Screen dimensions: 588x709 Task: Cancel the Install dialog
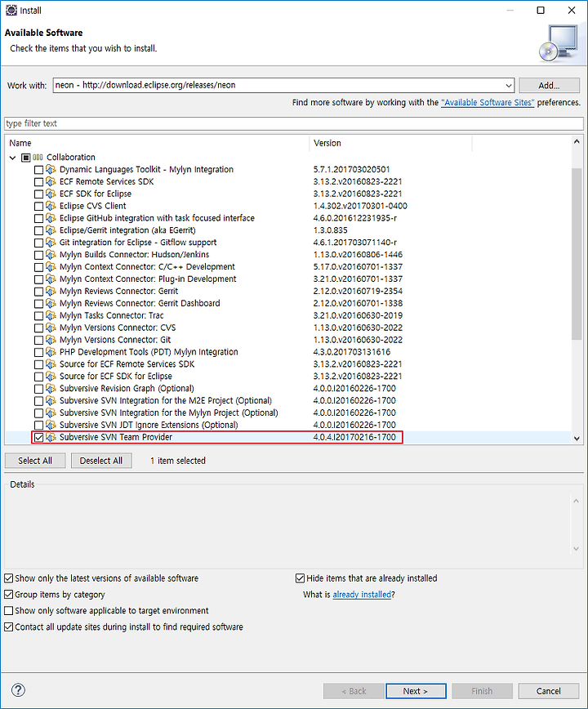(549, 691)
